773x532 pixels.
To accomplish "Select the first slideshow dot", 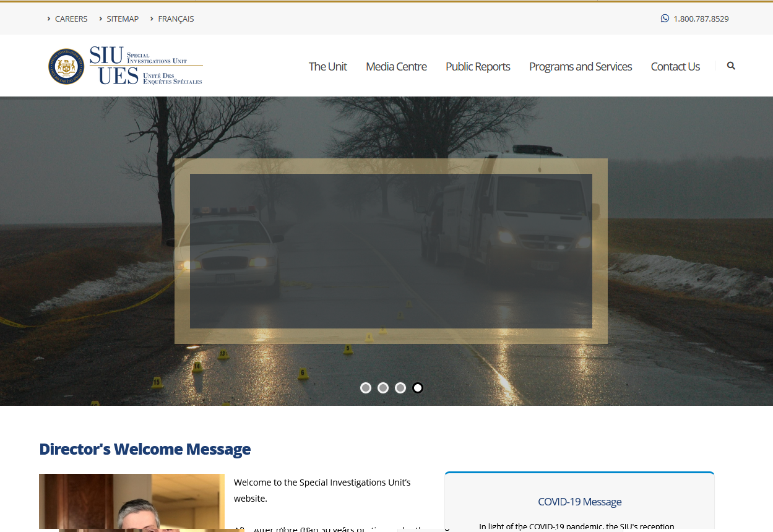I will click(366, 388).
